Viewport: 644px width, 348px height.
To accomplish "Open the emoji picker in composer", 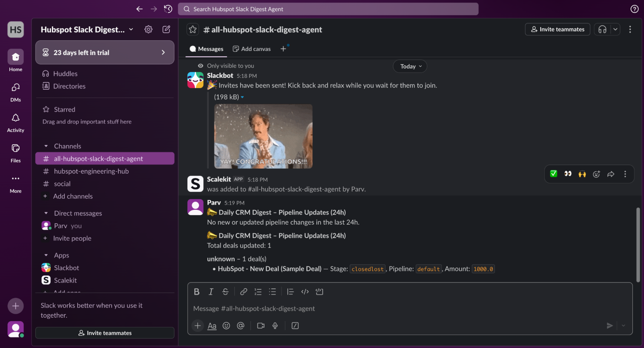I will (x=226, y=326).
